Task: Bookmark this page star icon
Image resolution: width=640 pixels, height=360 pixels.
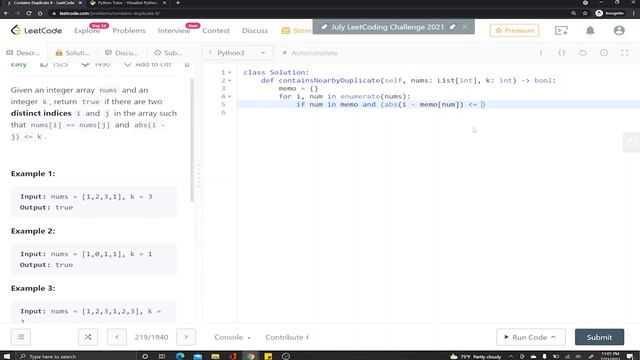Action: click(585, 13)
